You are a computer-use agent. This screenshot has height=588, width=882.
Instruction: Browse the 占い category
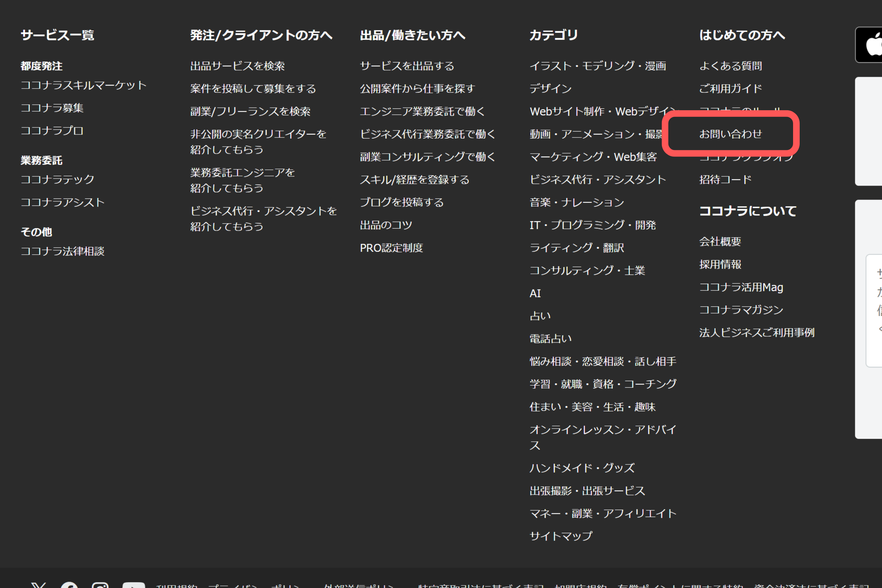pos(540,316)
